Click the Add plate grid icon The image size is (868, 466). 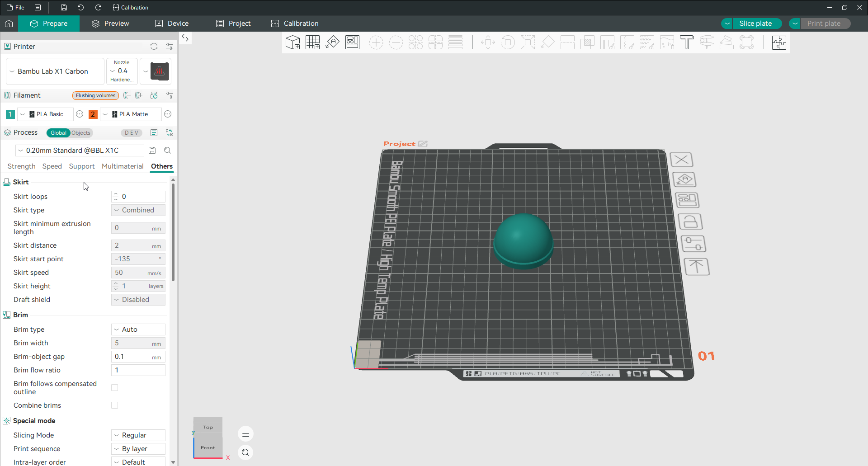point(312,42)
